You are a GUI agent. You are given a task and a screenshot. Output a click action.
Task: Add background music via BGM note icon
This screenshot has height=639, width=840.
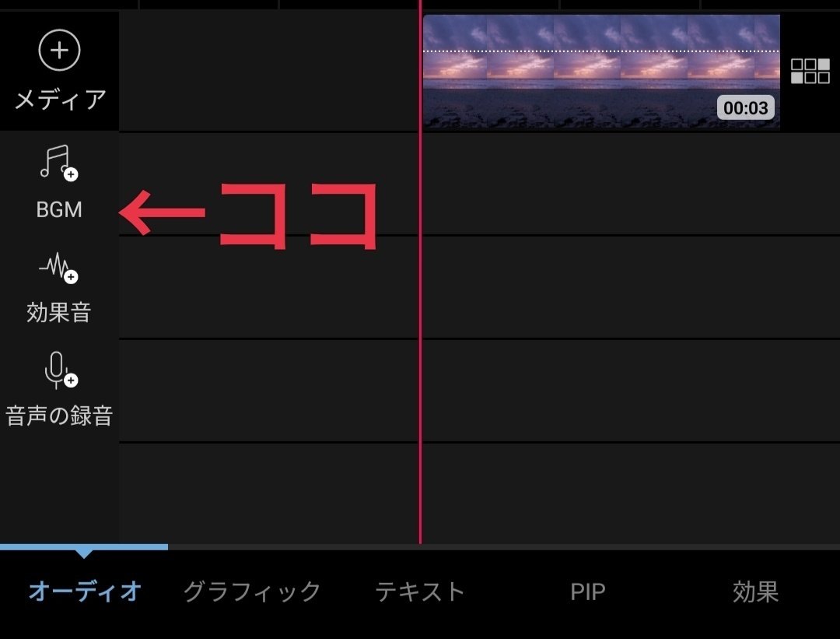click(58, 163)
